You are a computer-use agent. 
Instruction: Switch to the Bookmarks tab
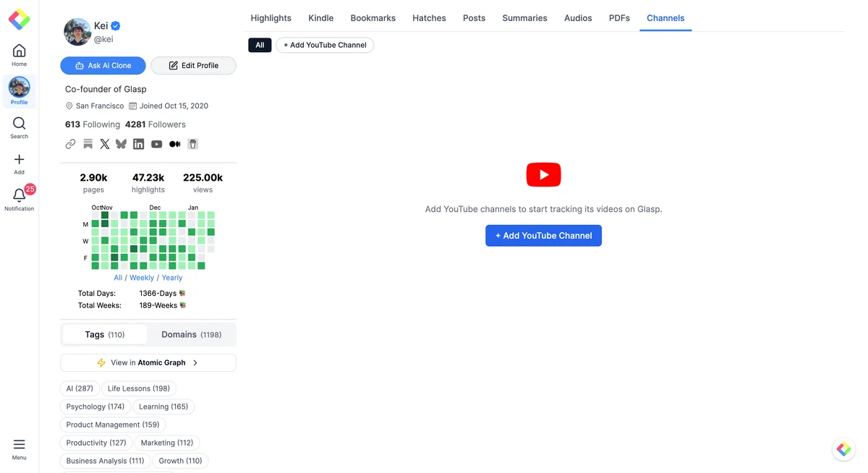373,18
